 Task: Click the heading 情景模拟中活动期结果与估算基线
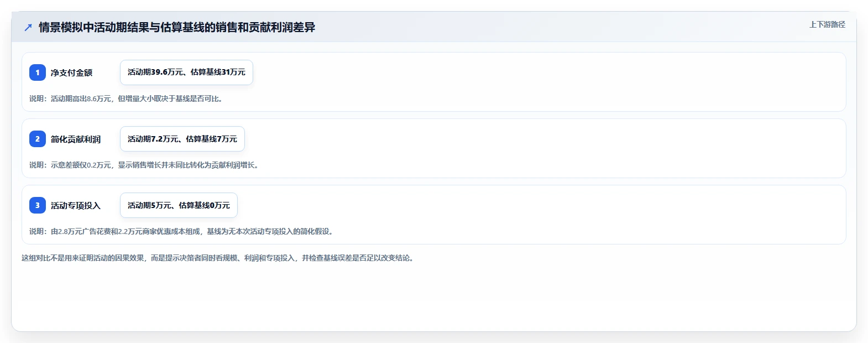click(x=177, y=27)
